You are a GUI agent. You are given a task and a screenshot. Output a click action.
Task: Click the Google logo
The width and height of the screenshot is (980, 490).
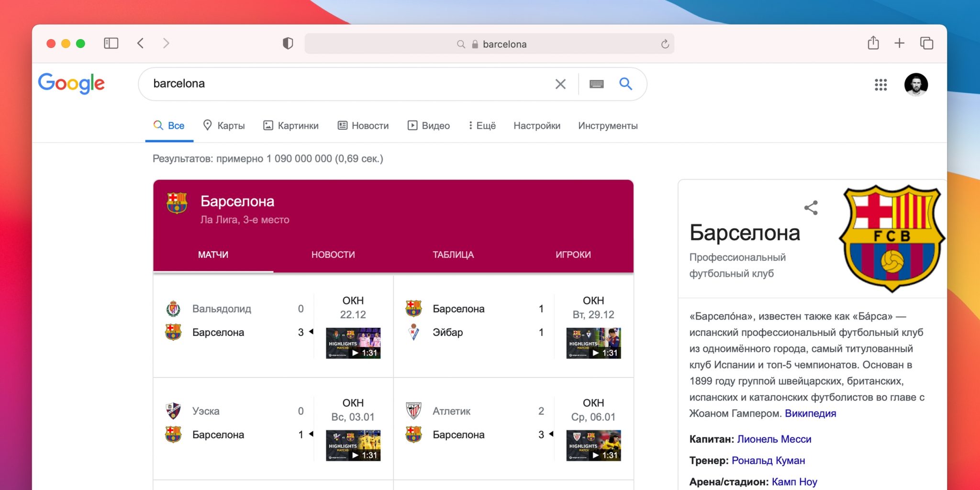tap(71, 84)
